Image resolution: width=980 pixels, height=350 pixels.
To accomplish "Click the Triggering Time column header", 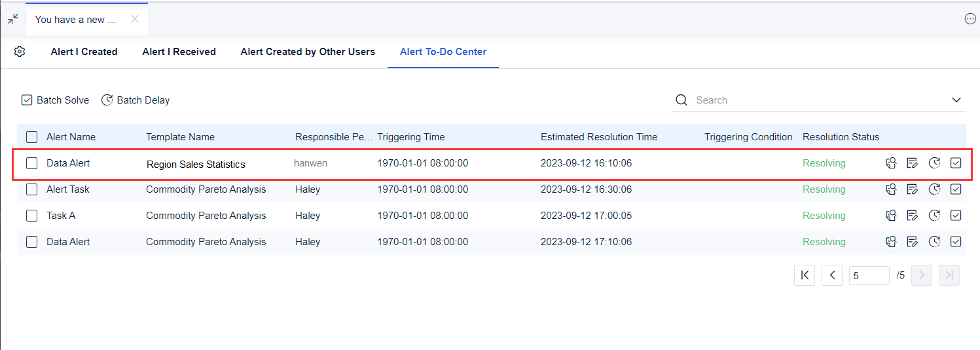I will [x=411, y=137].
